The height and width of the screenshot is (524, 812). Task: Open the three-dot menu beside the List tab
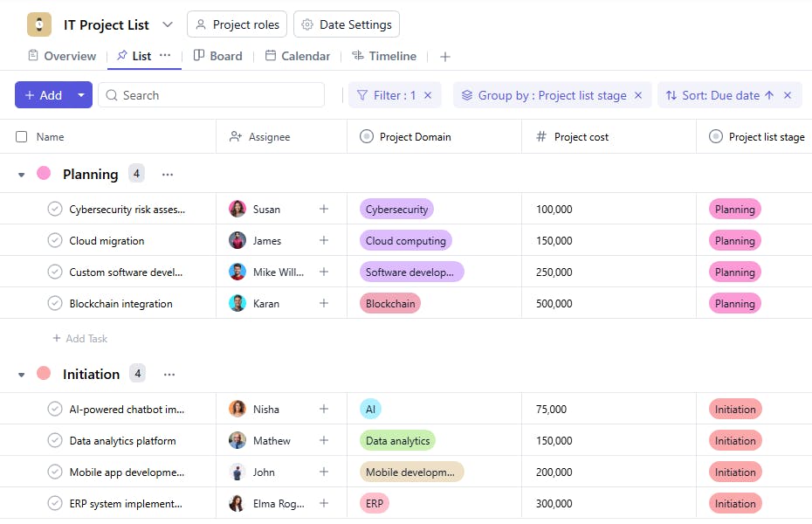(165, 55)
